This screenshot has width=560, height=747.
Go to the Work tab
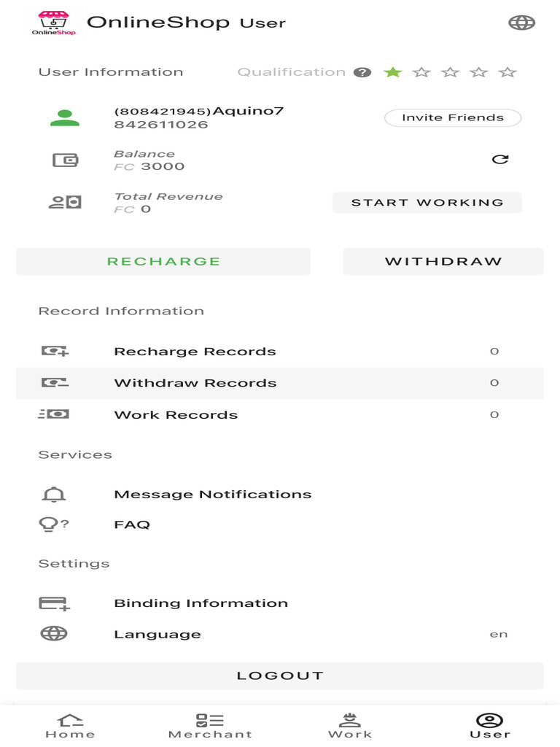tap(350, 726)
